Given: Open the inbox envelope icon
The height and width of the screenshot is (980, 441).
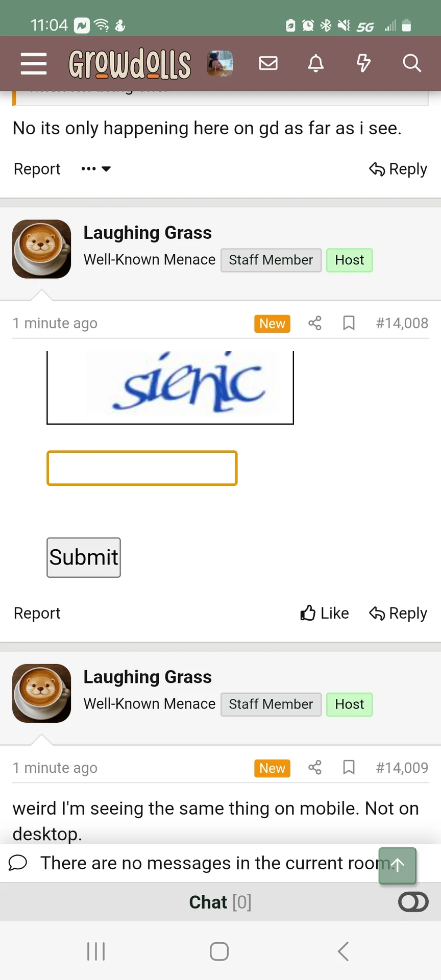Looking at the screenshot, I should click(x=268, y=63).
